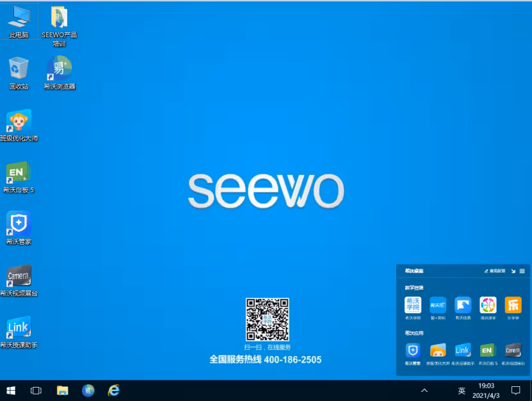Open Internet Explorer from the taskbar

tap(113, 391)
